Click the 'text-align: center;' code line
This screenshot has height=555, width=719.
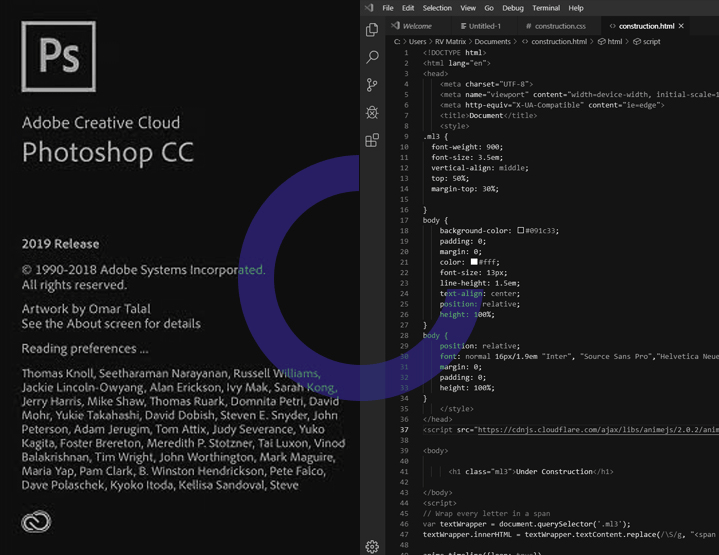point(480,294)
